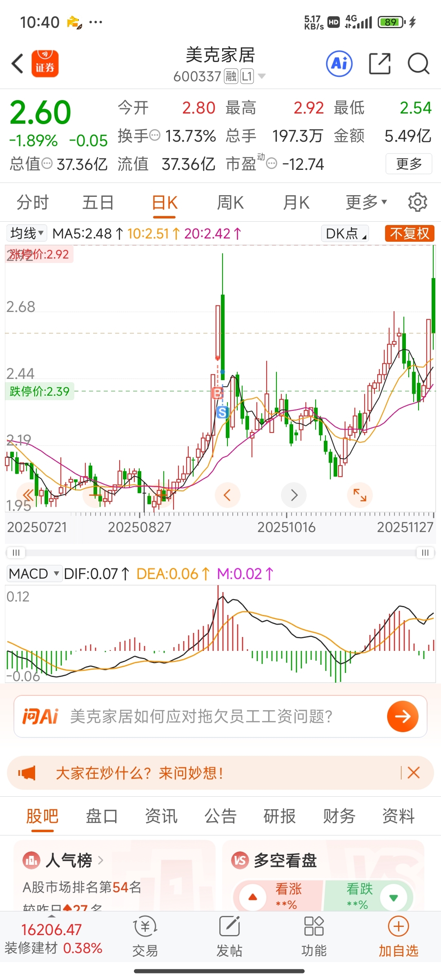Close the 大家在炒什么 banner
This screenshot has height=980, width=441.
click(414, 773)
